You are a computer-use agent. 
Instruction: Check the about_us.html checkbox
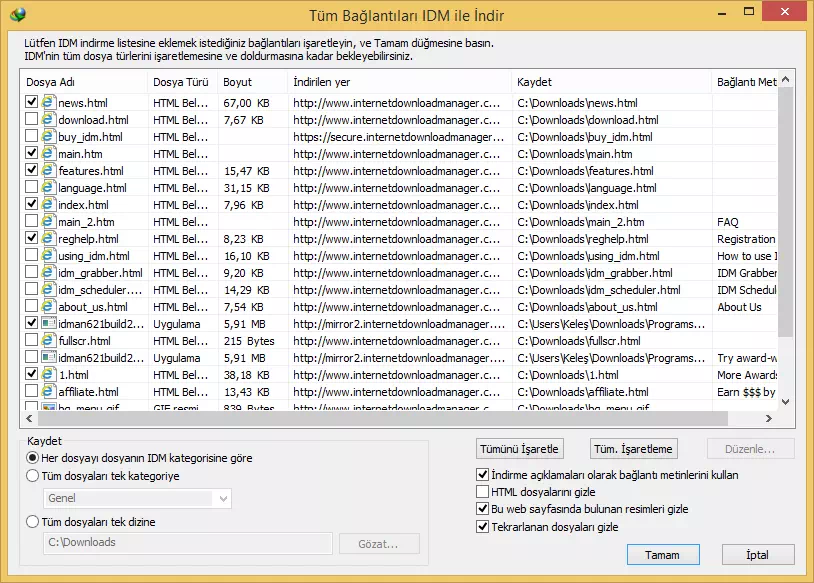[31, 306]
